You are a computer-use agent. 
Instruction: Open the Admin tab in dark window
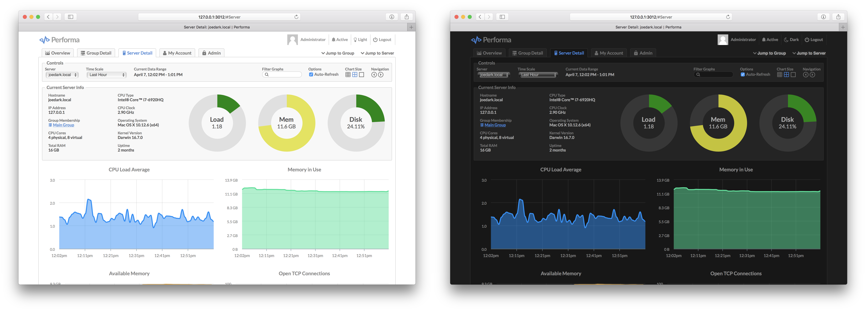point(643,53)
